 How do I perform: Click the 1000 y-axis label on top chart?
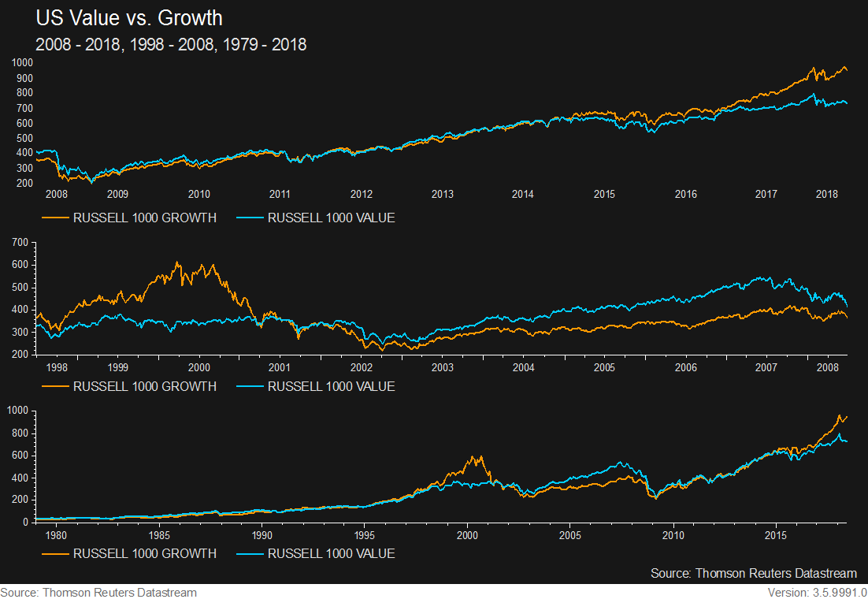(x=23, y=63)
